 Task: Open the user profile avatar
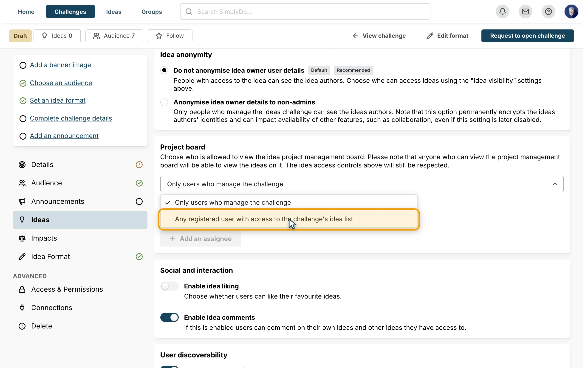pos(571,11)
